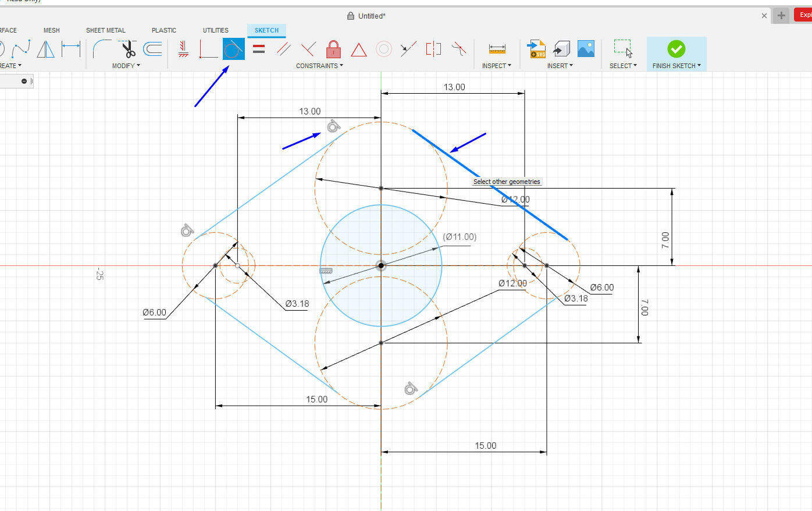812x511 pixels.
Task: Switch to the Surface tab
Action: pyautogui.click(x=8, y=30)
